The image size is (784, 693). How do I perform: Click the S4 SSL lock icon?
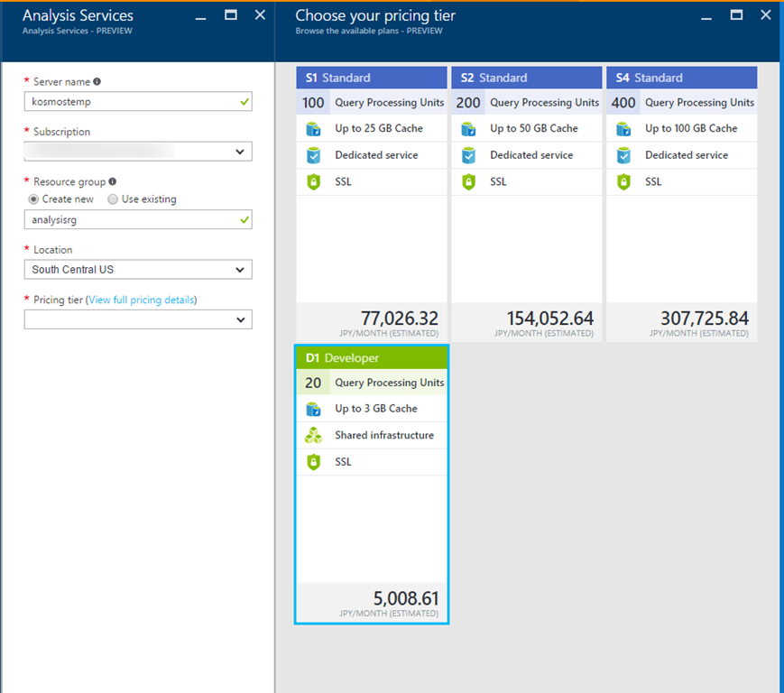pyautogui.click(x=623, y=182)
